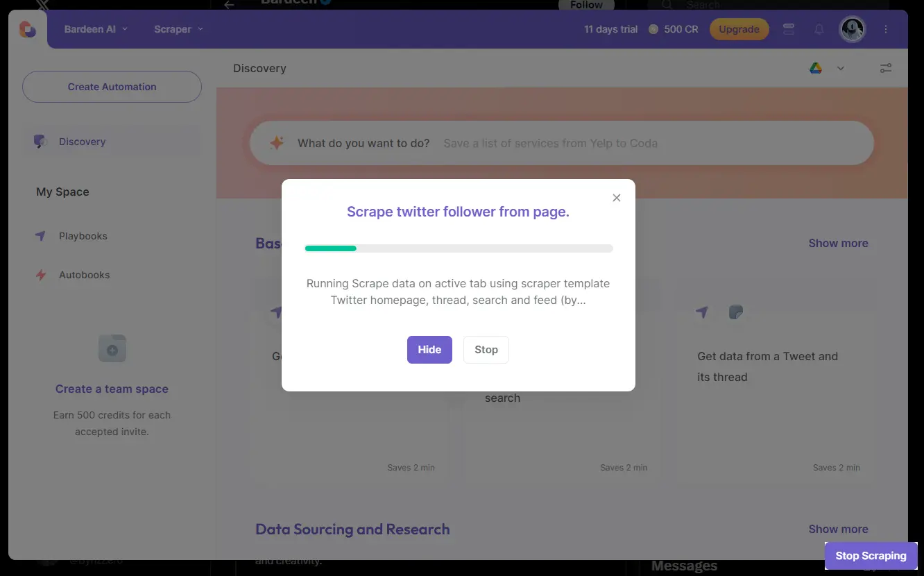Click Stop Scraping button
924x576 pixels.
click(x=871, y=556)
